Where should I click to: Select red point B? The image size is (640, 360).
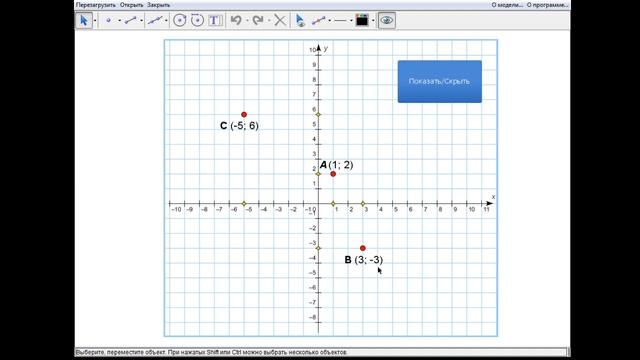click(x=363, y=248)
